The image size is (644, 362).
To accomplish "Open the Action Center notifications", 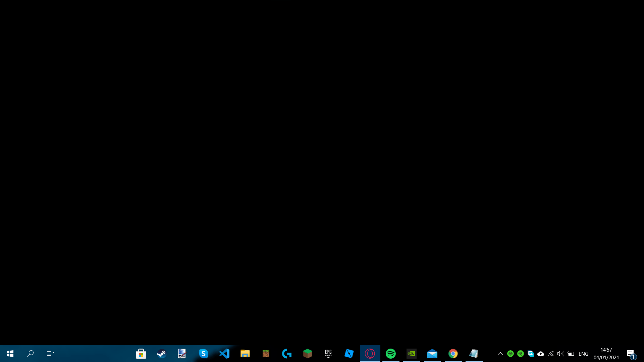I will (631, 354).
